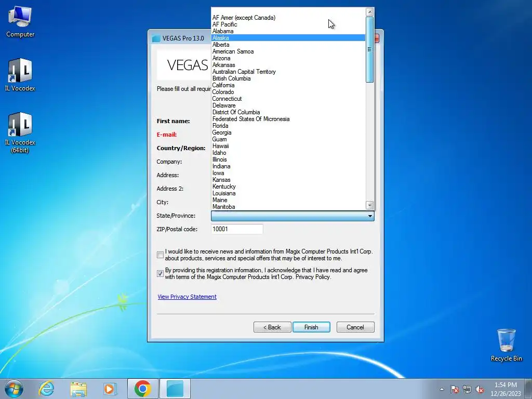532x399 pixels.
Task: Pick District Of Columbia option
Action: [x=288, y=112]
